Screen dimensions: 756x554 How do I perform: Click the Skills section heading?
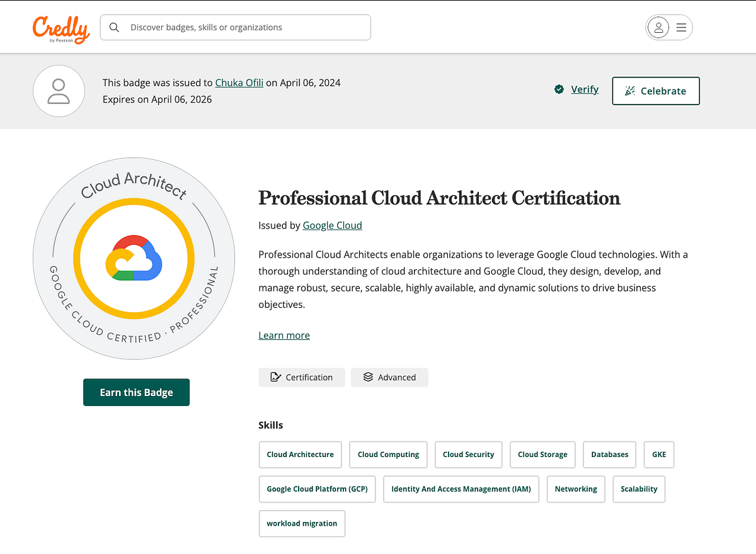[271, 426]
